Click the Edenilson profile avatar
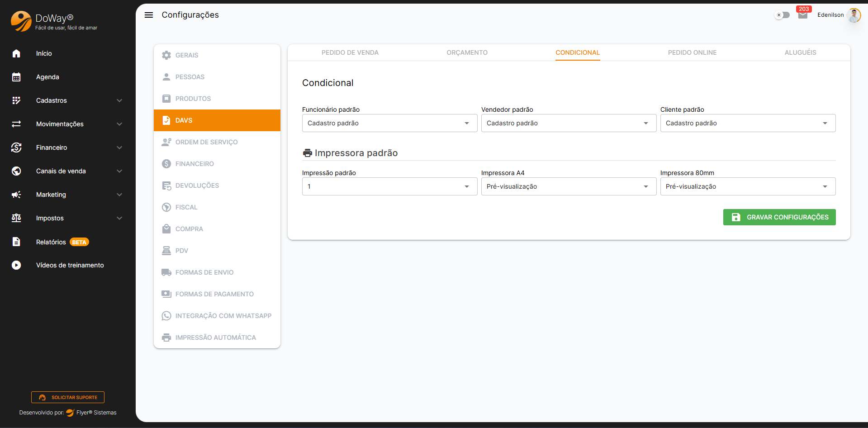Screen dimensions: 868x428 point(854,15)
